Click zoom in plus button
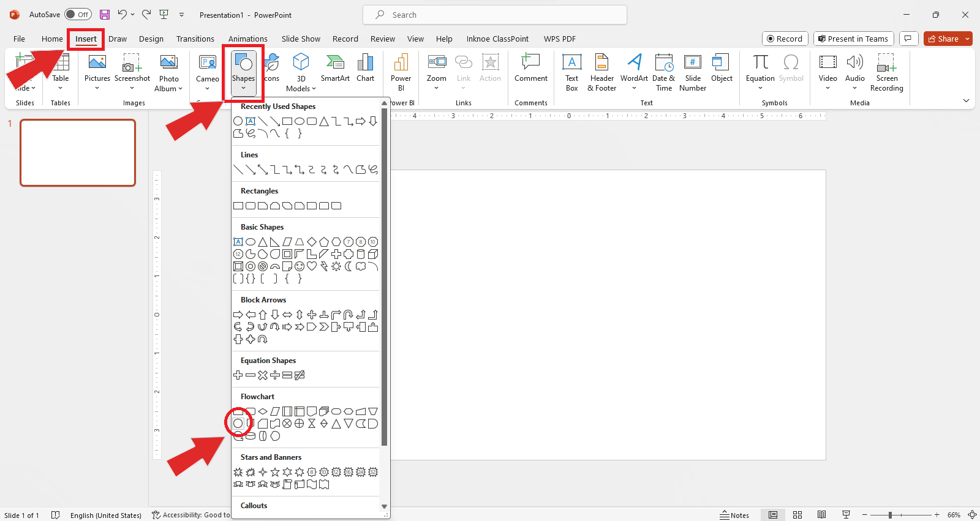This screenshot has height=521, width=980. pos(937,515)
